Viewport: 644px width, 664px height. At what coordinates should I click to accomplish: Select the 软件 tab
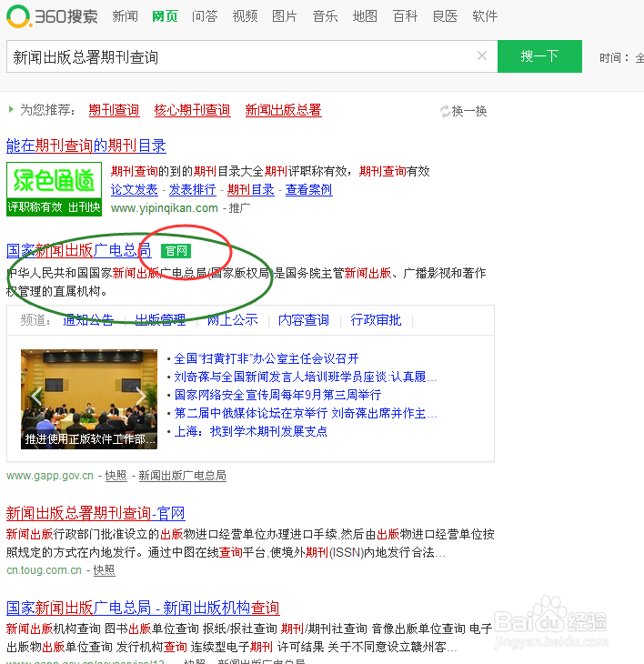click(x=485, y=16)
